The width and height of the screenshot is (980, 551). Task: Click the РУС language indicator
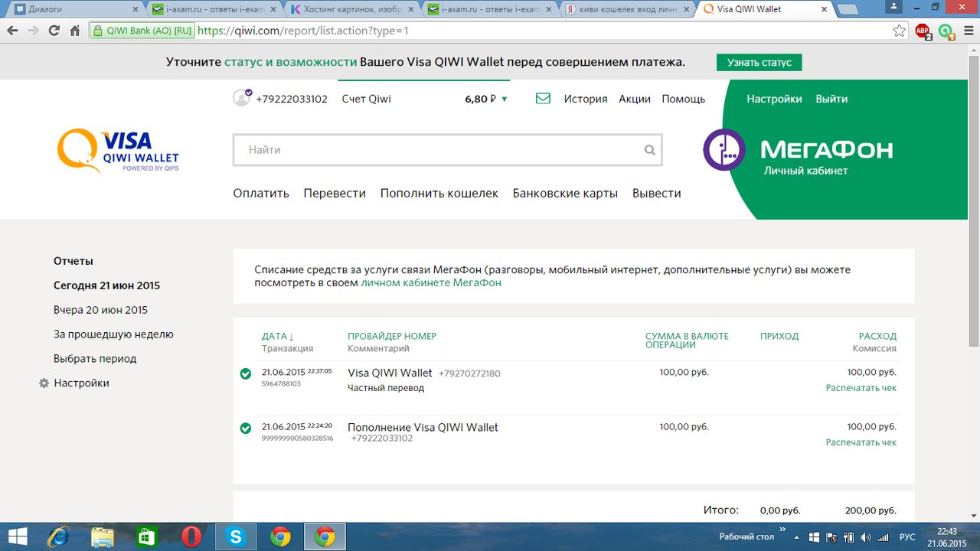[x=907, y=537]
